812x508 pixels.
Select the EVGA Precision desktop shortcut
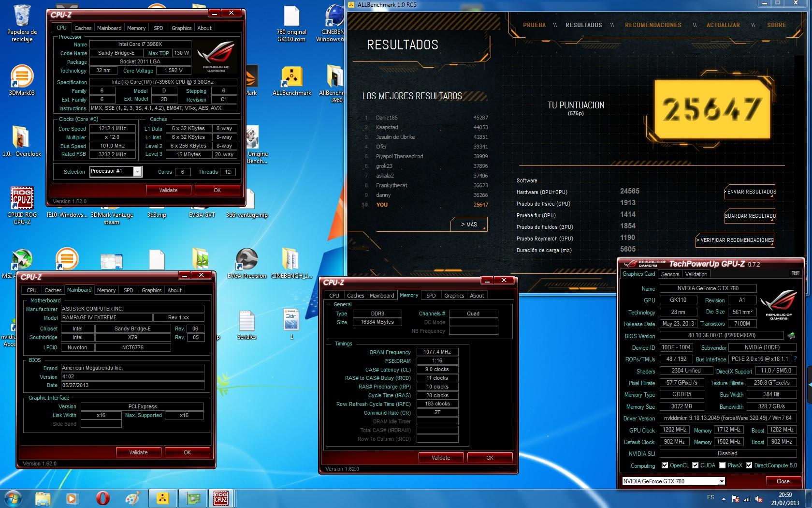(247, 264)
